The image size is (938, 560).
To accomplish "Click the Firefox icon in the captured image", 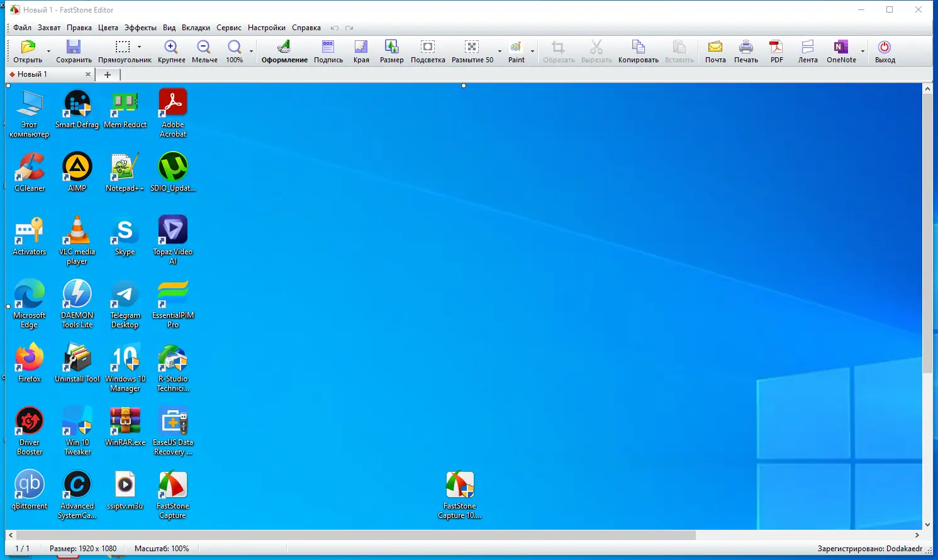I will (30, 363).
